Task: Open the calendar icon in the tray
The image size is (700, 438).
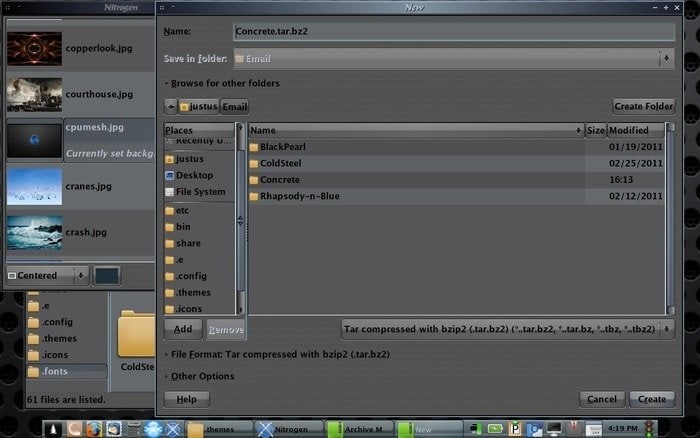Action: [x=594, y=429]
